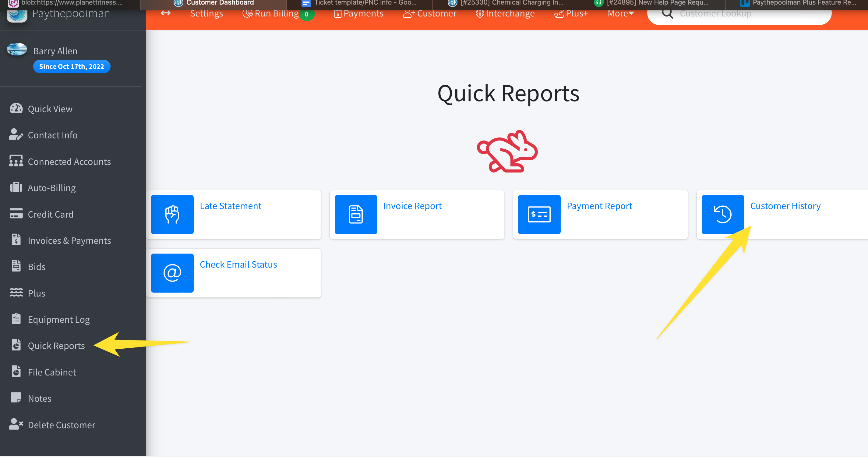The height and width of the screenshot is (459, 868).
Task: Click Barry Allen's profile avatar
Action: click(x=17, y=50)
